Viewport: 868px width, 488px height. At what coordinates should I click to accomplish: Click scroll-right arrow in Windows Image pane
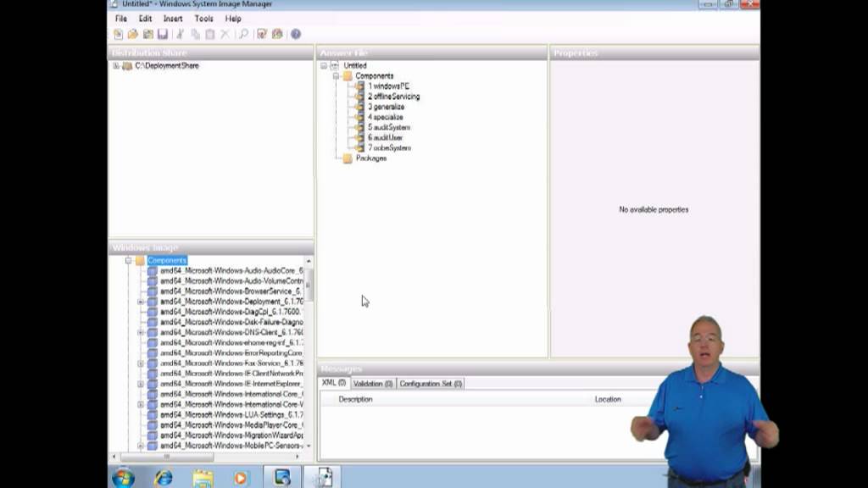pyautogui.click(x=298, y=457)
